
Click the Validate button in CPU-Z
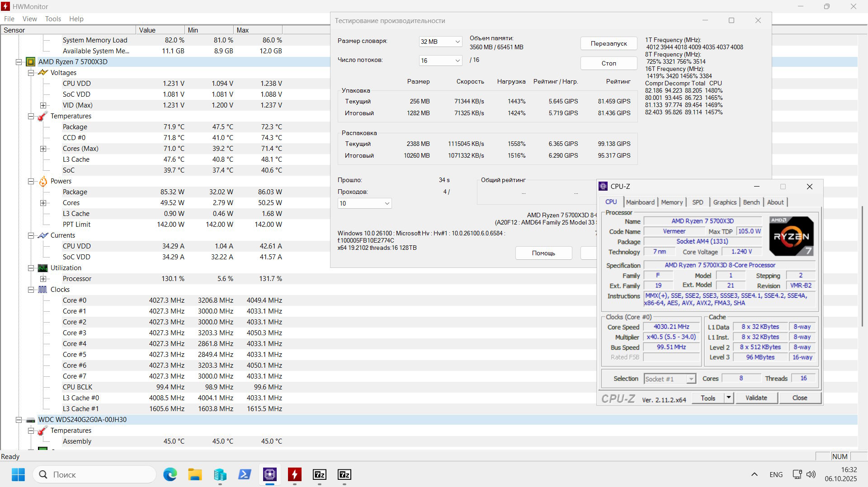coord(756,398)
